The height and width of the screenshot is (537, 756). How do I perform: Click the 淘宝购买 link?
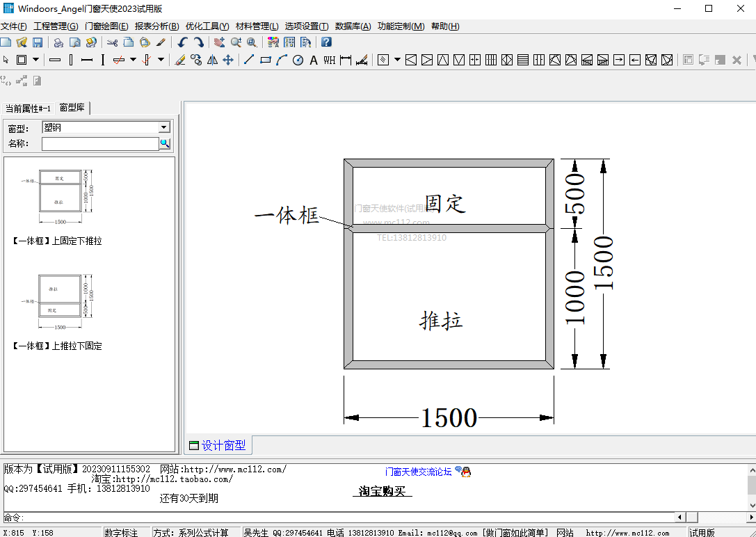pos(383,490)
